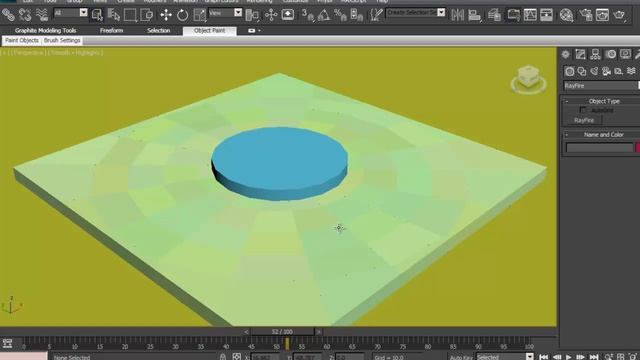Toggle Angle Snap button
Viewport: 640px width, 360px height.
[324, 15]
